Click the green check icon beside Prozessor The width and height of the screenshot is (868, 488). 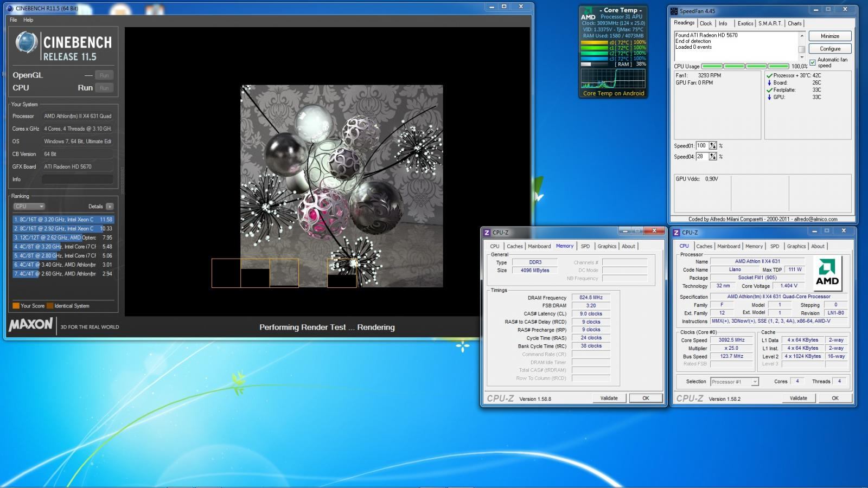(769, 76)
